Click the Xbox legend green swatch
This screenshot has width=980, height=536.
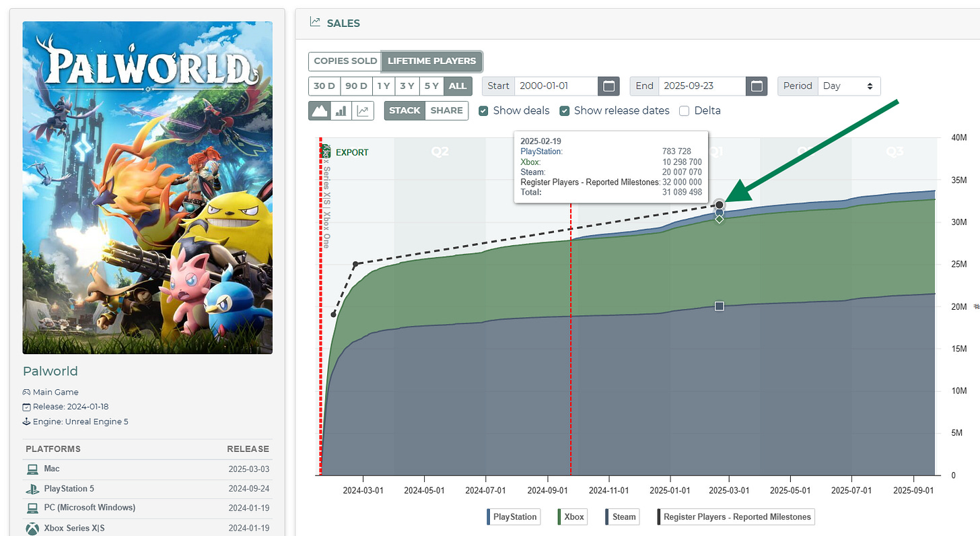tap(559, 516)
